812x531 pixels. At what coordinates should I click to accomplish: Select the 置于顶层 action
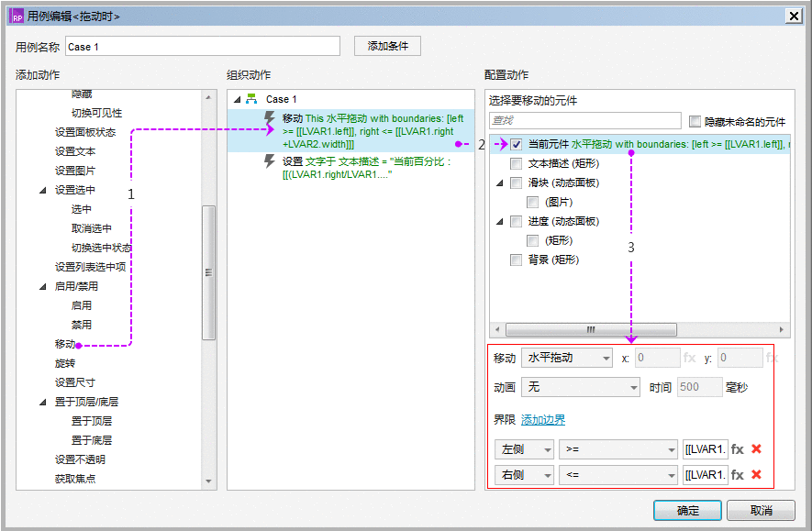click(x=92, y=421)
